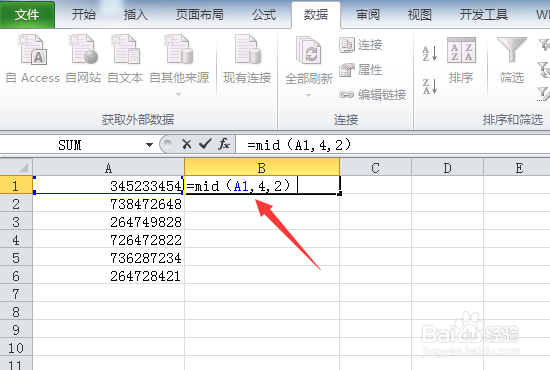Select row 9 header
Image resolution: width=550 pixels, height=370 pixels.
(x=16, y=329)
